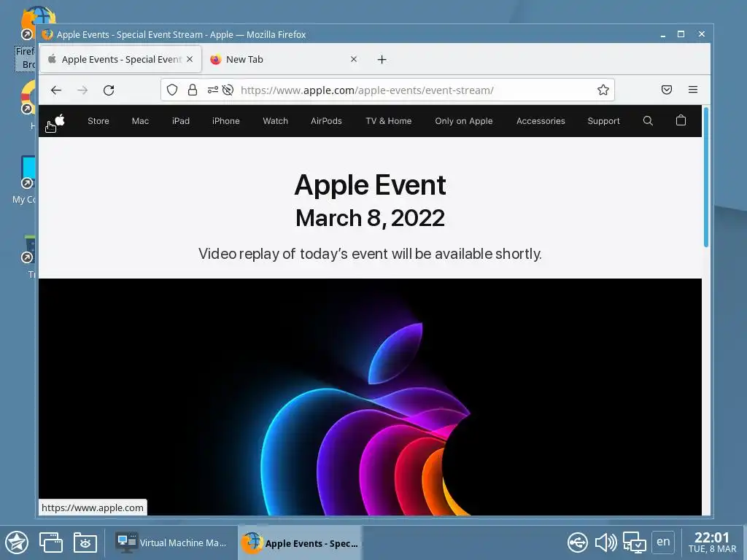The height and width of the screenshot is (560, 747).
Task: Open the TV & Home link
Action: [388, 121]
